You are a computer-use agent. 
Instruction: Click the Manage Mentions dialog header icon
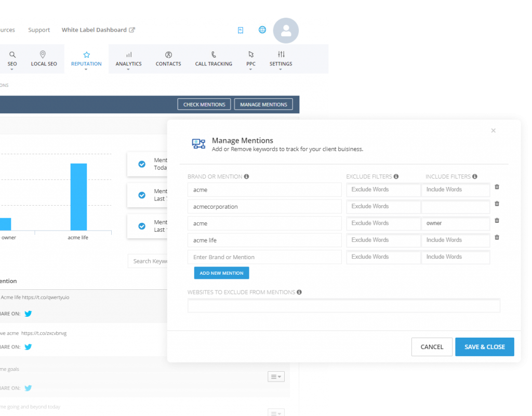click(198, 144)
